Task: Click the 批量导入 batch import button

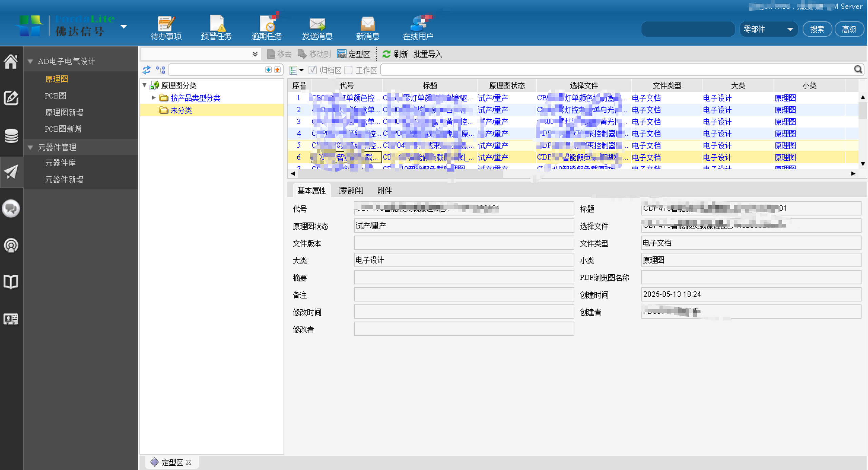Action: pos(428,54)
